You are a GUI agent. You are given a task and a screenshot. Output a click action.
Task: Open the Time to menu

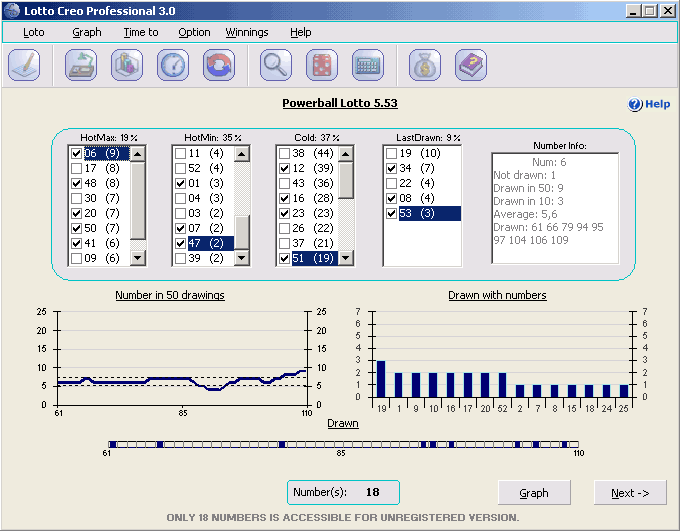[x=141, y=33]
